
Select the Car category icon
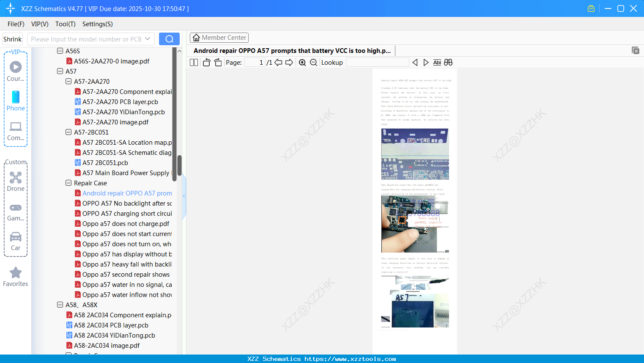[16, 241]
